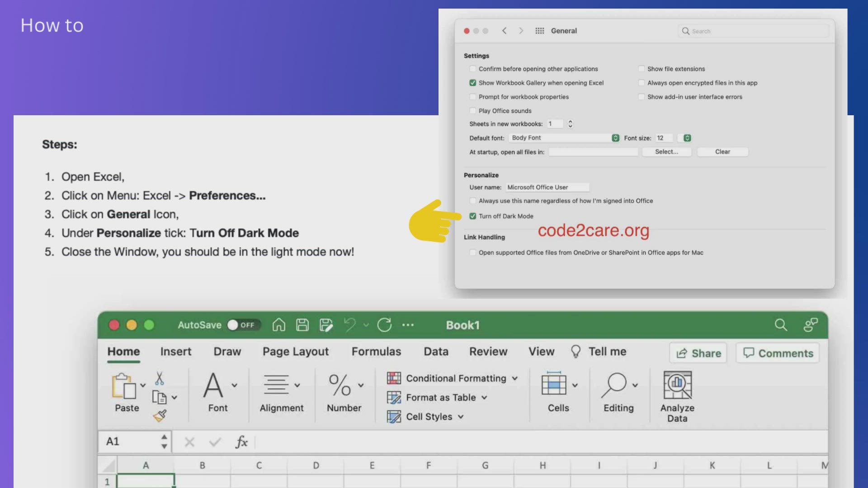
Task: Check Prompt for workbook properties
Action: click(473, 97)
